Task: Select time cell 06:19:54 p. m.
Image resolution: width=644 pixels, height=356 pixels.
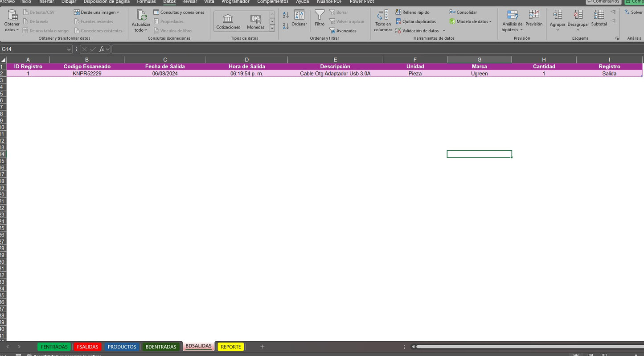Action: point(246,74)
